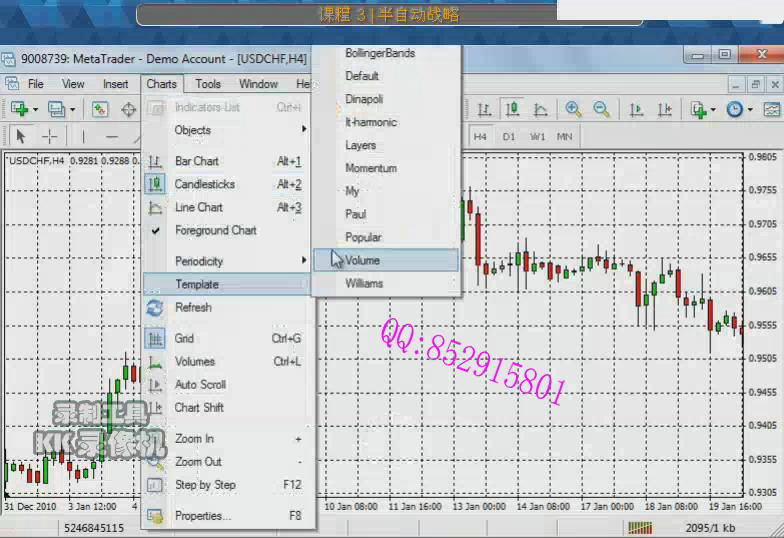Image resolution: width=784 pixels, height=538 pixels.
Task: Click the chart shift toolbar icon
Action: tap(664, 109)
